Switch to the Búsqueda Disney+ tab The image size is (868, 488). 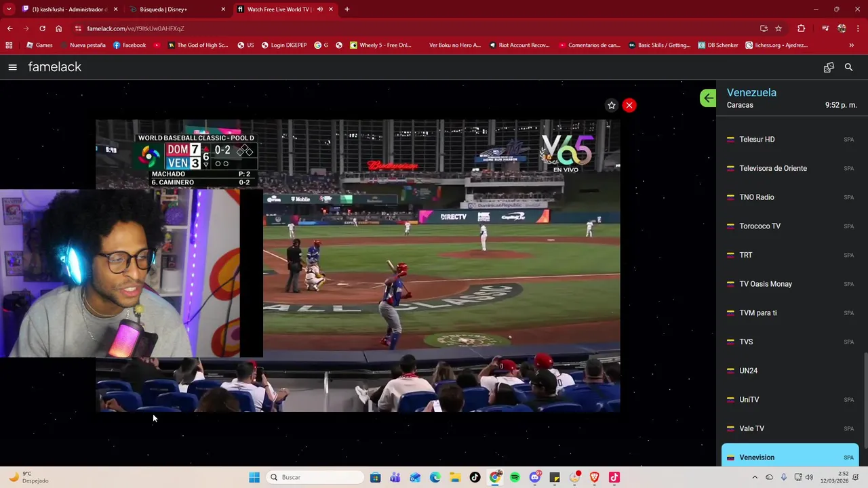click(x=178, y=9)
